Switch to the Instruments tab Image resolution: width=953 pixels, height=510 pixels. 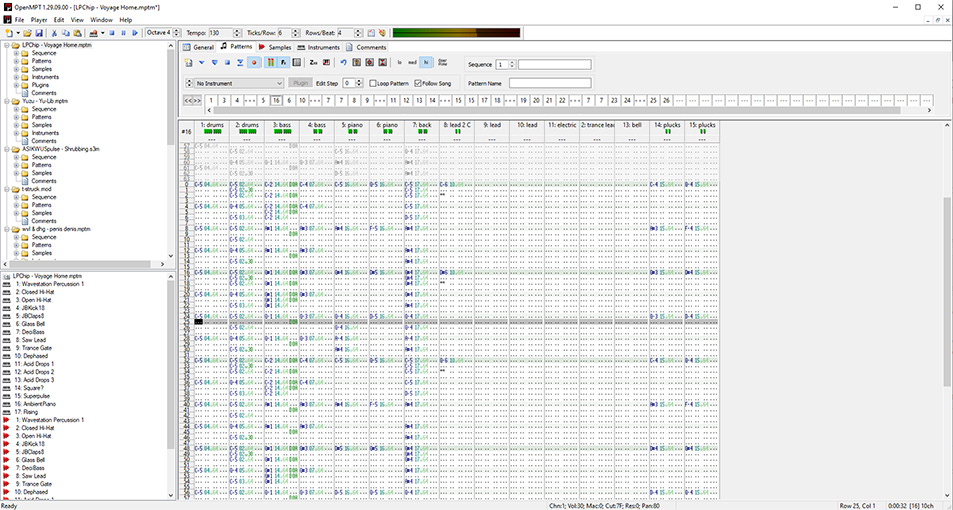coord(318,47)
